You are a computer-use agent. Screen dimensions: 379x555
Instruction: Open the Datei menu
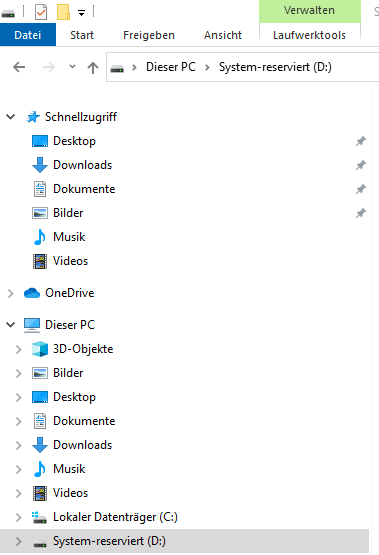coord(28,35)
